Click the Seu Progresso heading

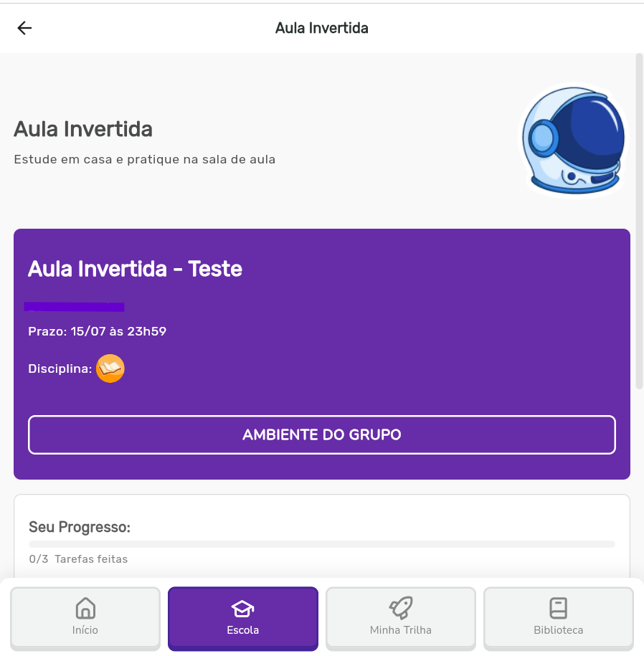click(x=79, y=527)
